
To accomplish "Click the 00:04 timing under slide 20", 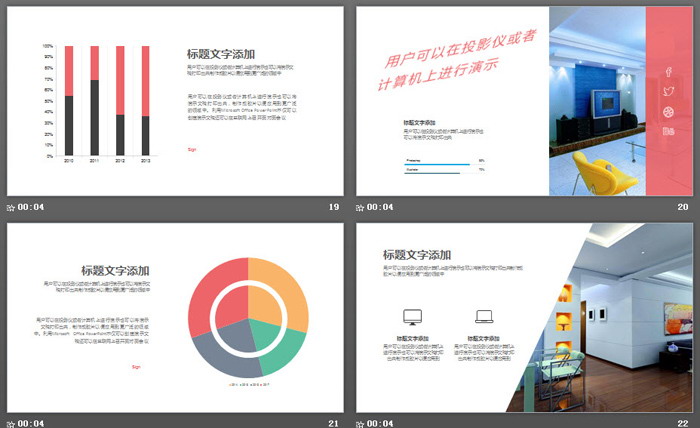I will pos(380,207).
